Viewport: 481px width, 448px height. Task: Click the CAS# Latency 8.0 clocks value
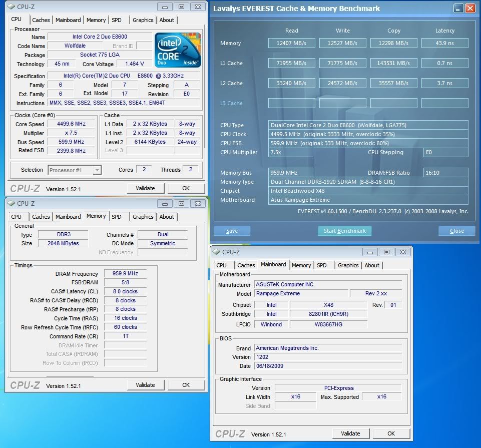click(126, 291)
